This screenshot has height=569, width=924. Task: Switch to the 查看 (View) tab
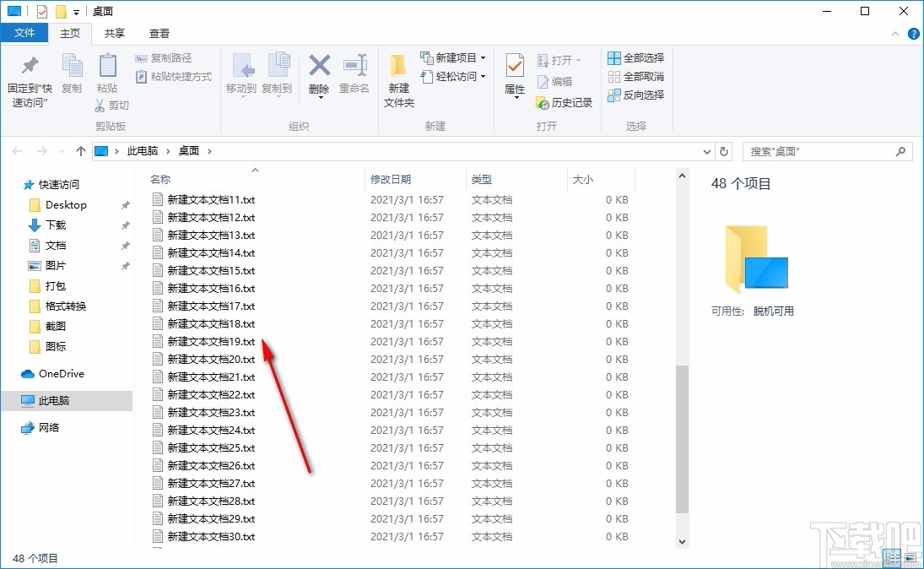click(159, 33)
